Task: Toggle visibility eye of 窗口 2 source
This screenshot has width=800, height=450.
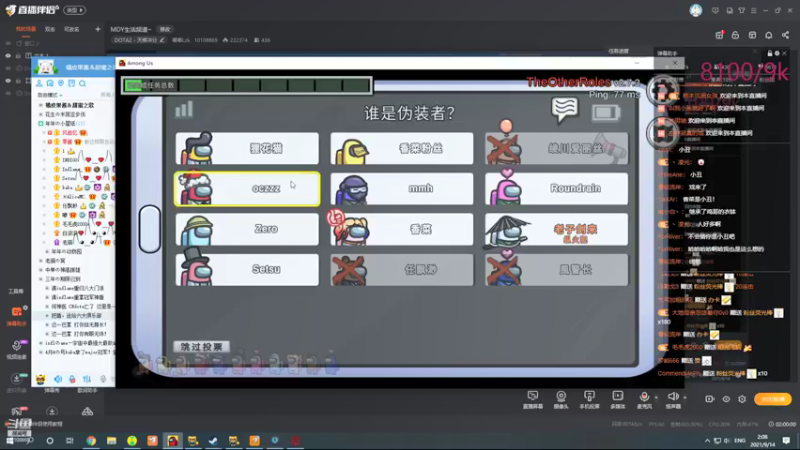Action: pos(8,43)
